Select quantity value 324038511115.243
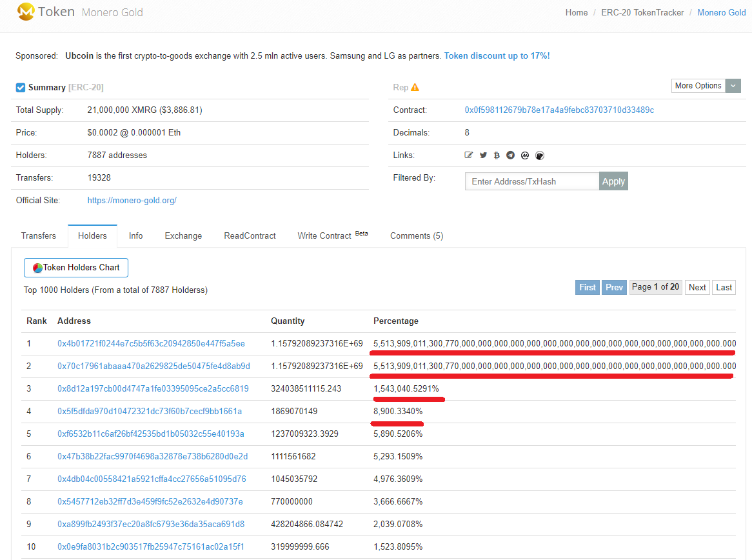Screen dimensions: 752x560 coord(306,388)
